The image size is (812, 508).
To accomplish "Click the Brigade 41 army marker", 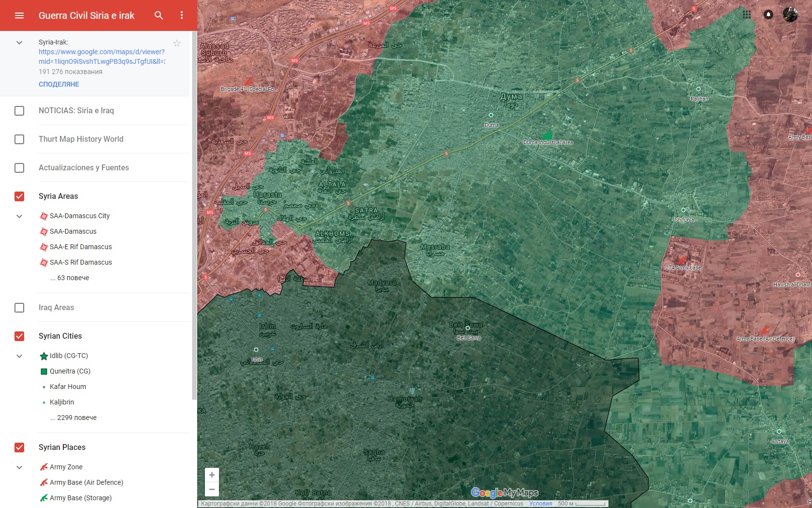I will coord(248,82).
